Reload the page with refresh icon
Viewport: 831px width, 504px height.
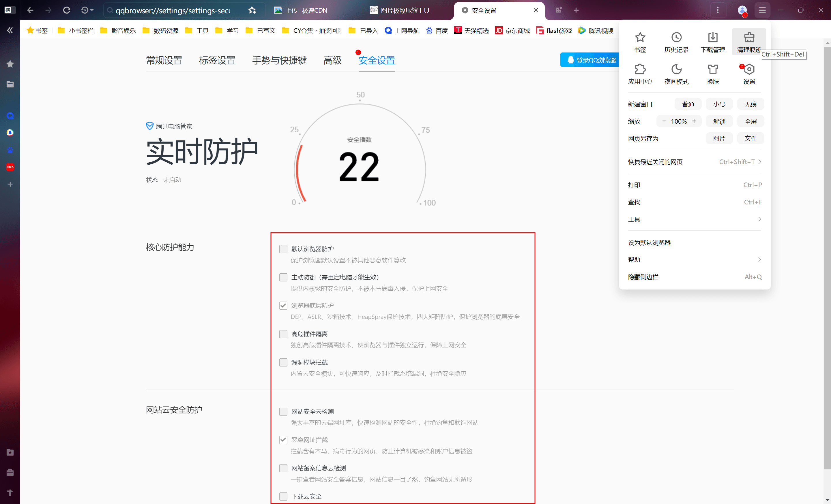coord(67,10)
